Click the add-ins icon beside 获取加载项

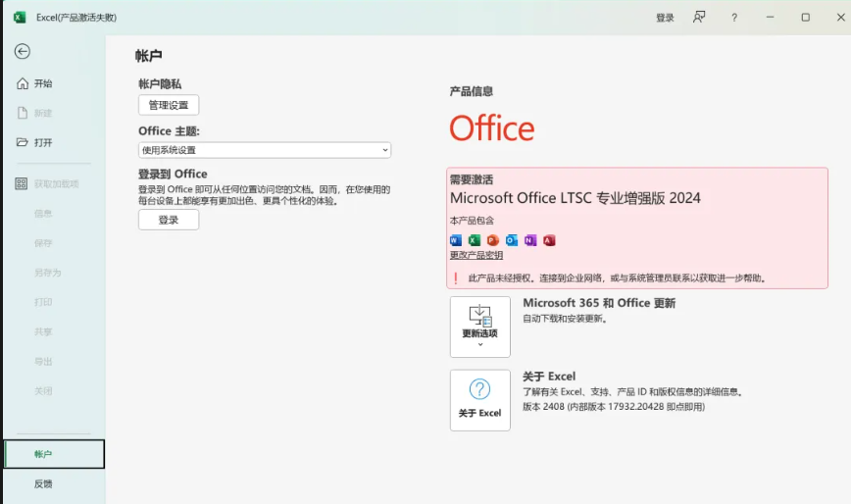click(x=22, y=184)
